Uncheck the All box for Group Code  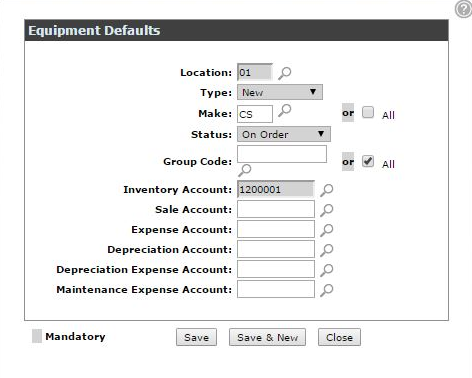[x=368, y=161]
